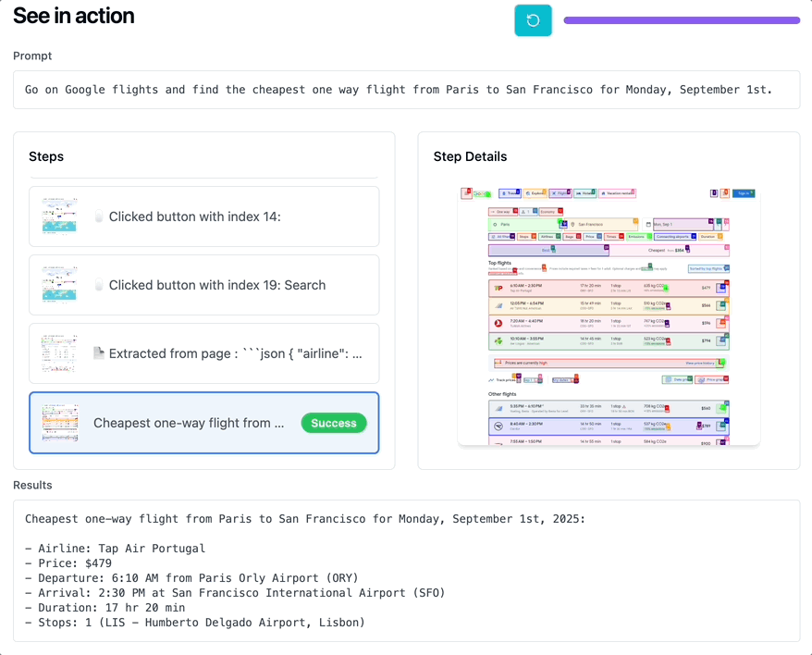Open thumbnail of 'index 19: Search' step
Image resolution: width=812 pixels, height=655 pixels.
(59, 285)
